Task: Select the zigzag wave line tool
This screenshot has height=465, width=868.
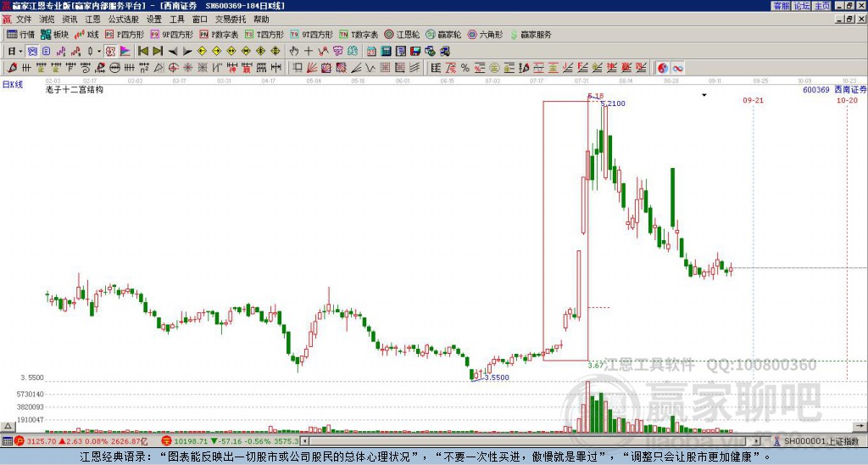Action: tap(370, 68)
